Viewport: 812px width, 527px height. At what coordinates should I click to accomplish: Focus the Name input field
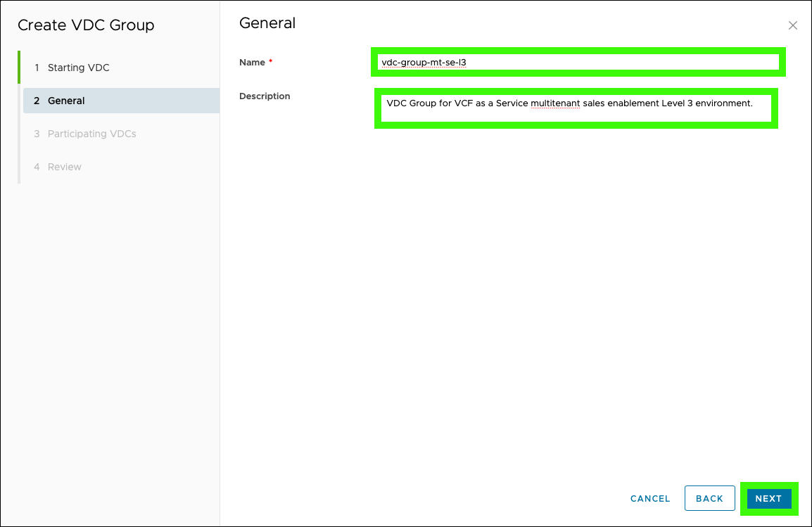(x=578, y=62)
